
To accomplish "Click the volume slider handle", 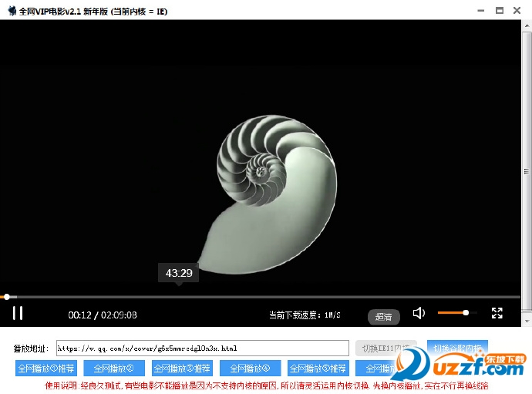I will point(466,313).
